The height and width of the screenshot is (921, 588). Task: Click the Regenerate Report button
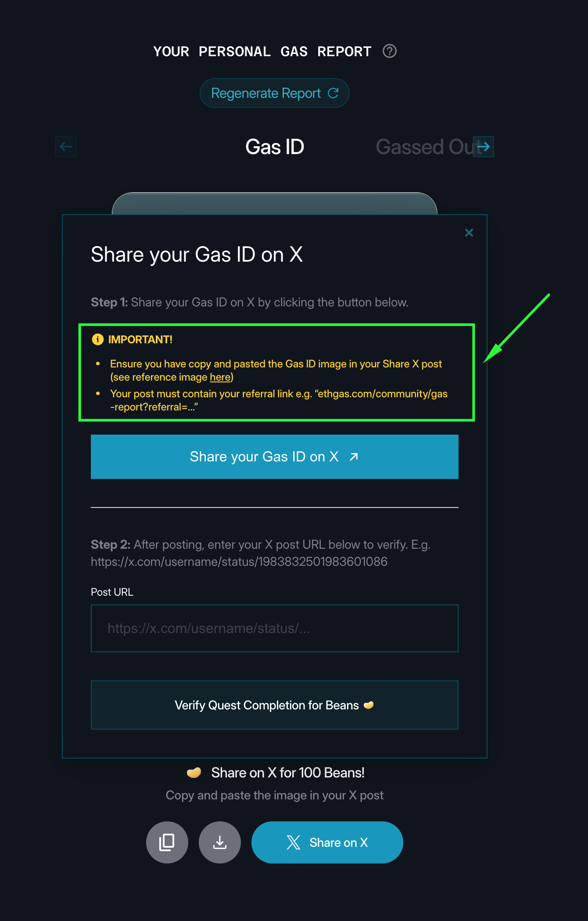tap(274, 93)
